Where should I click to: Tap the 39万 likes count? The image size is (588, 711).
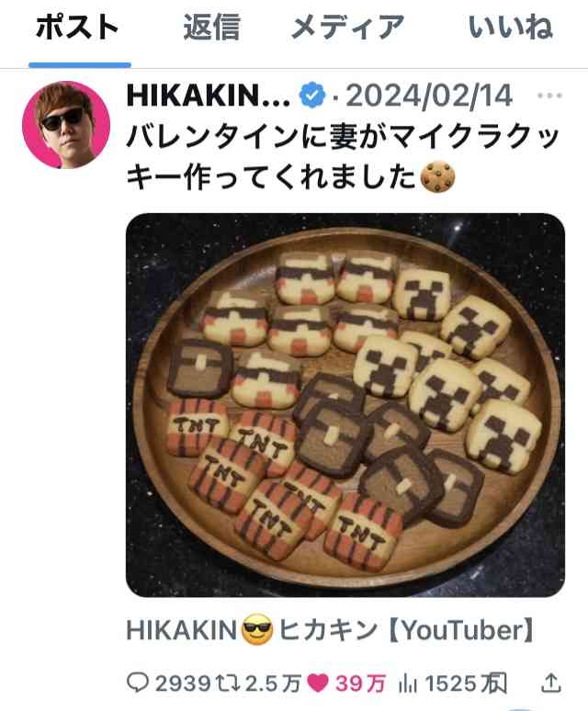tap(361, 683)
